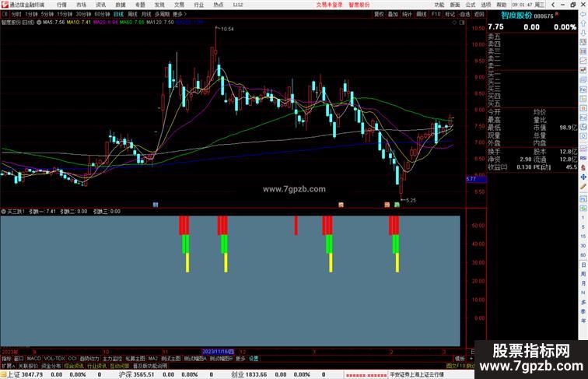Image resolution: width=588 pixels, height=379 pixels.
Task: Click the 创业 index status entry
Action: [249, 374]
